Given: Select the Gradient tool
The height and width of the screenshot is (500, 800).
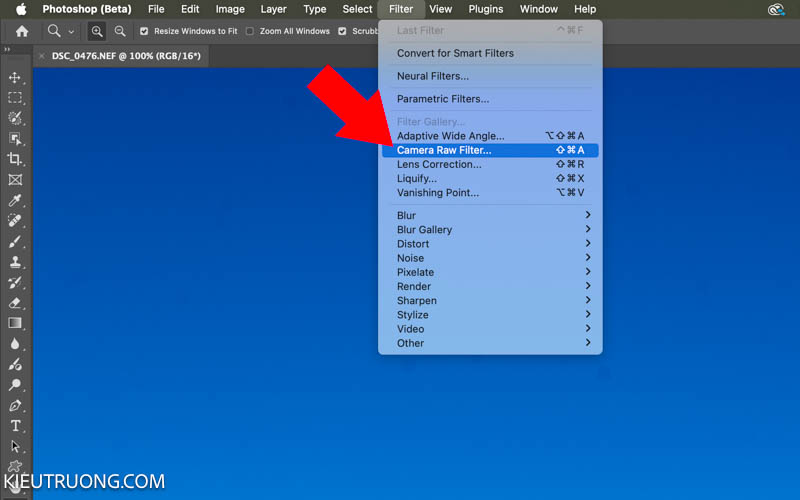Looking at the screenshot, I should coord(15,323).
